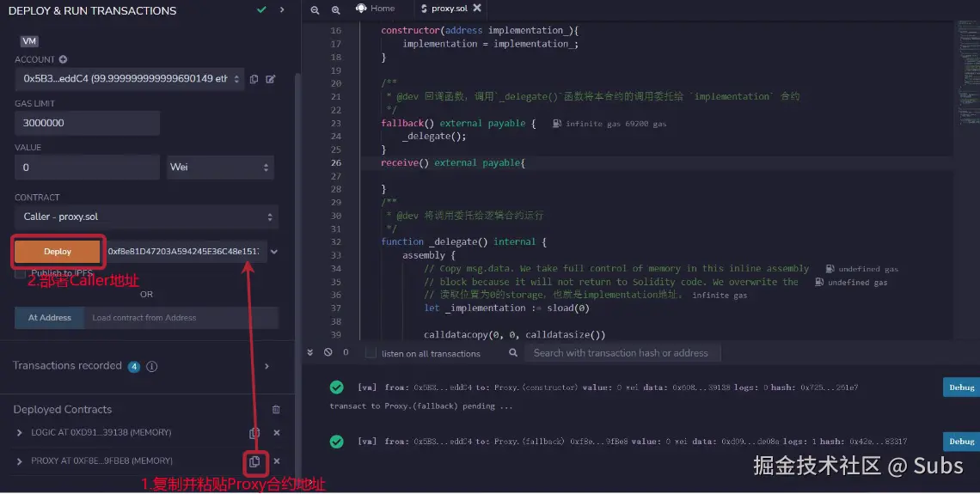Click the green success icon of the fallback transaction
Image resolution: width=980 pixels, height=494 pixels.
pos(336,442)
